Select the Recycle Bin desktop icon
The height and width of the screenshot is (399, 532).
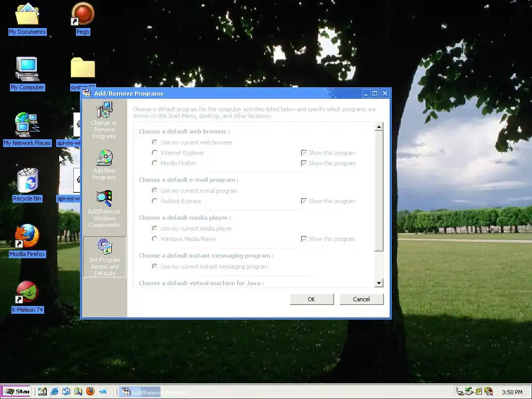tap(27, 185)
